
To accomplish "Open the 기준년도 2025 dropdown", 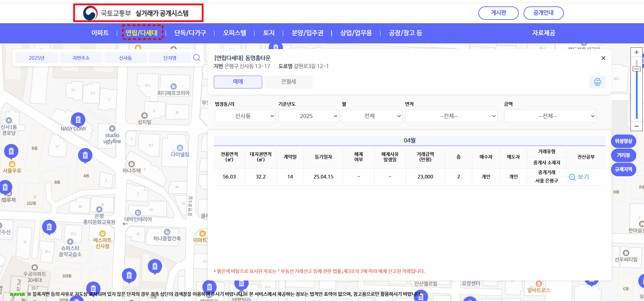I will point(309,116).
